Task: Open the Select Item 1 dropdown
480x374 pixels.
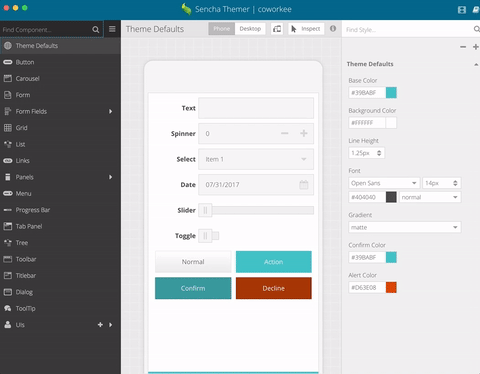Action: pos(256,159)
